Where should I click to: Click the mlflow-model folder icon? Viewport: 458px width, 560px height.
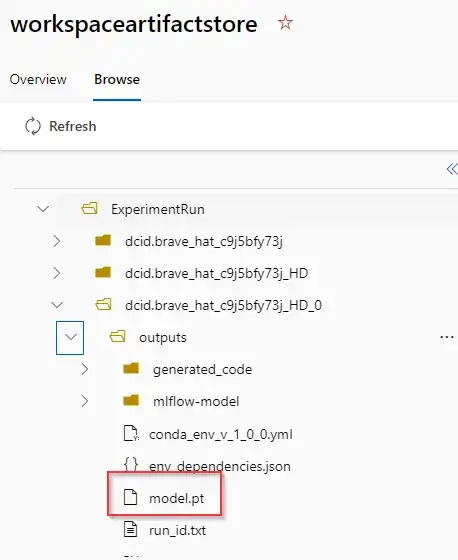(x=131, y=400)
